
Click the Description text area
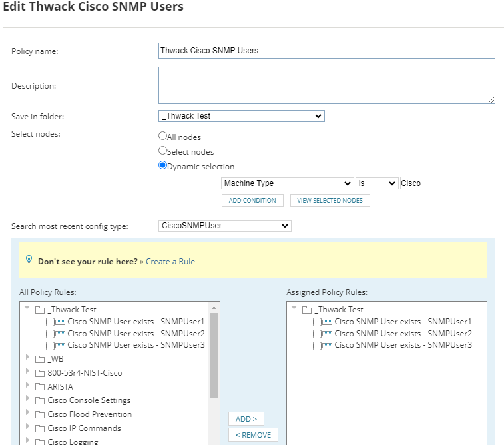tap(327, 85)
